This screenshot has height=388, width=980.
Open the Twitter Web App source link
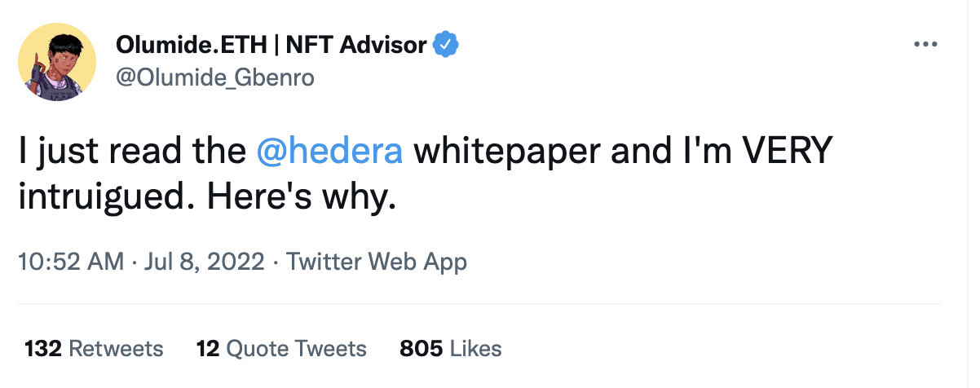click(x=377, y=262)
